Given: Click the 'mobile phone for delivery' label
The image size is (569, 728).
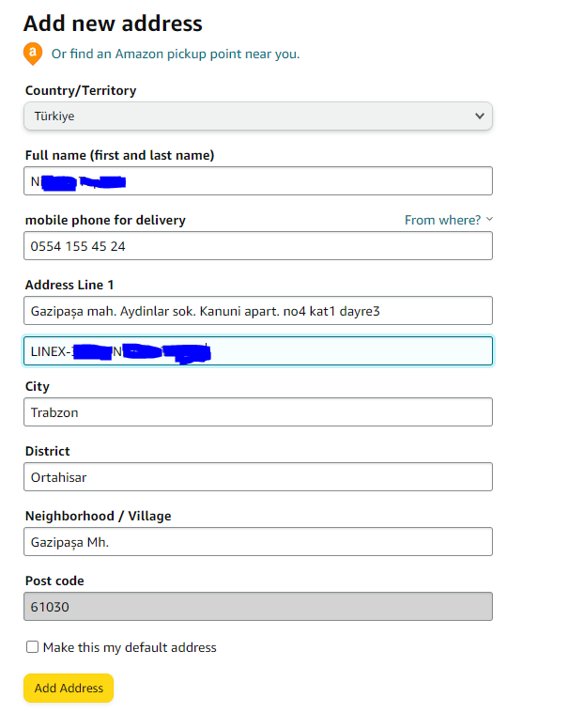Looking at the screenshot, I should [105, 220].
